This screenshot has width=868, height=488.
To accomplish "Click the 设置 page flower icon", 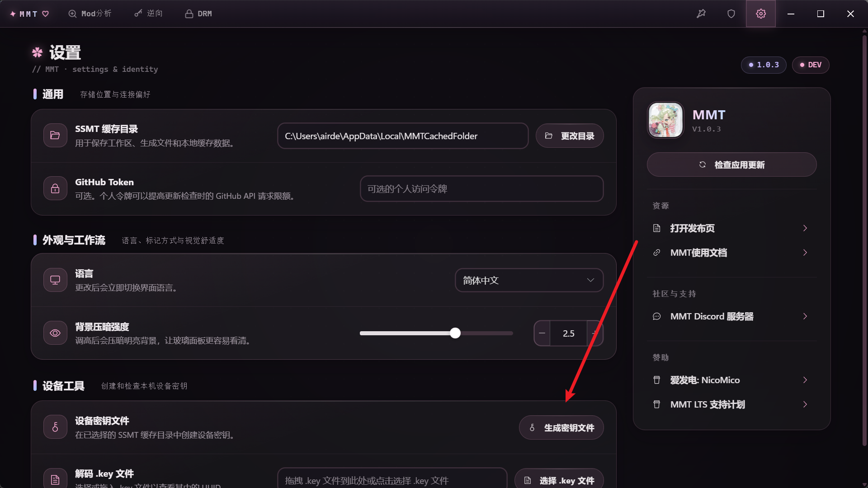I will tap(37, 52).
